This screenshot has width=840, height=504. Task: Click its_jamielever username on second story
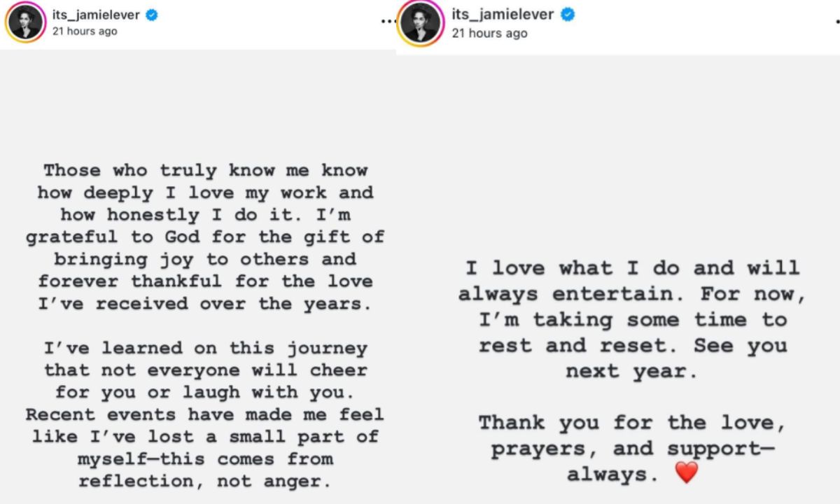point(503,15)
